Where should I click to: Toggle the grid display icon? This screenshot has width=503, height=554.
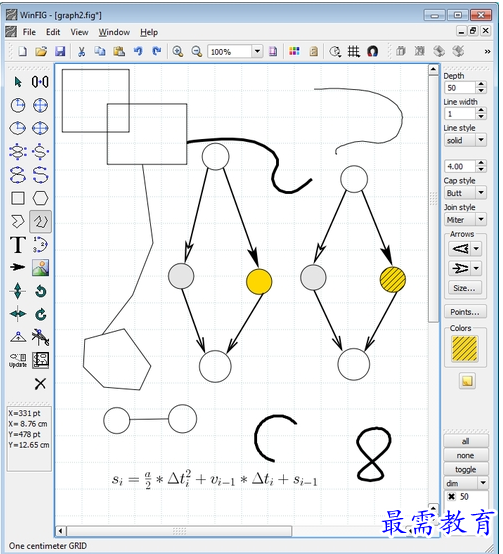[x=354, y=52]
